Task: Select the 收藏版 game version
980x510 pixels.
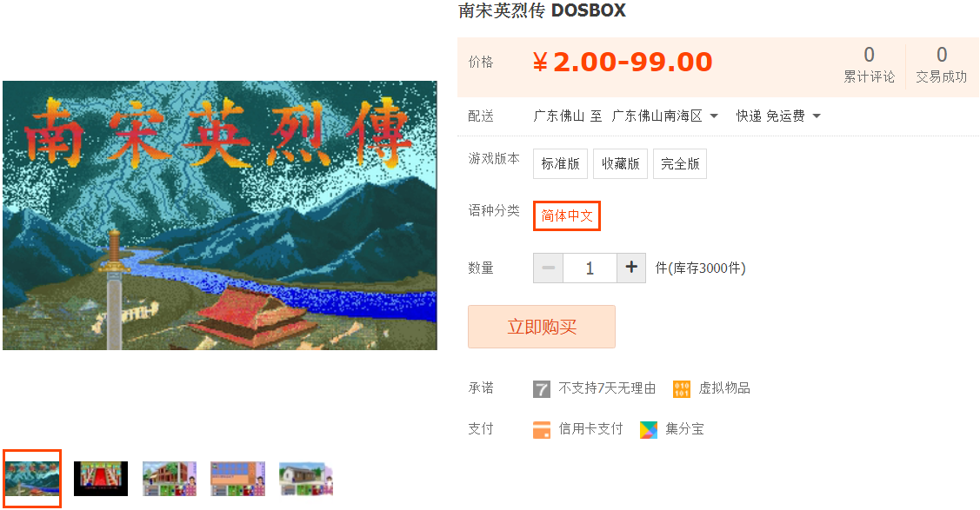Action: pyautogui.click(x=620, y=163)
